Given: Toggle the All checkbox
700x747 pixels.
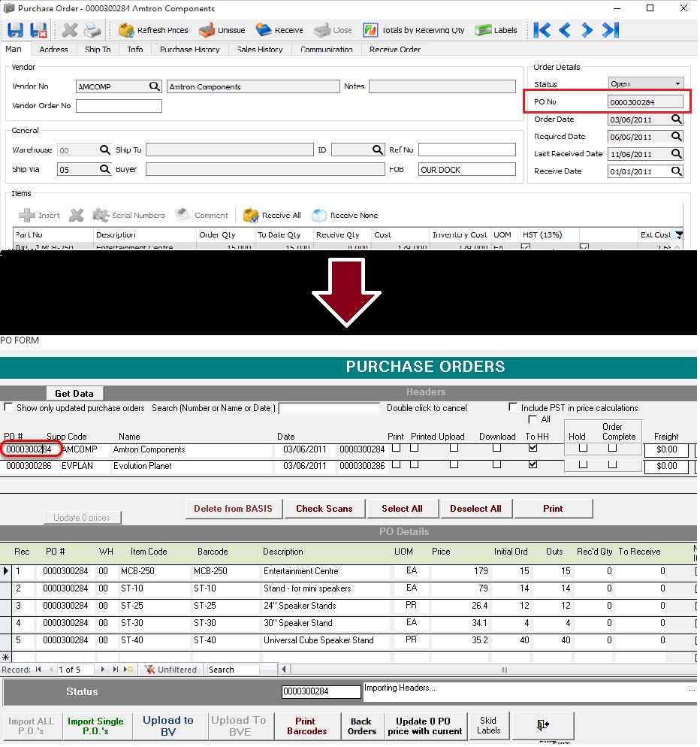Looking at the screenshot, I should 533,419.
